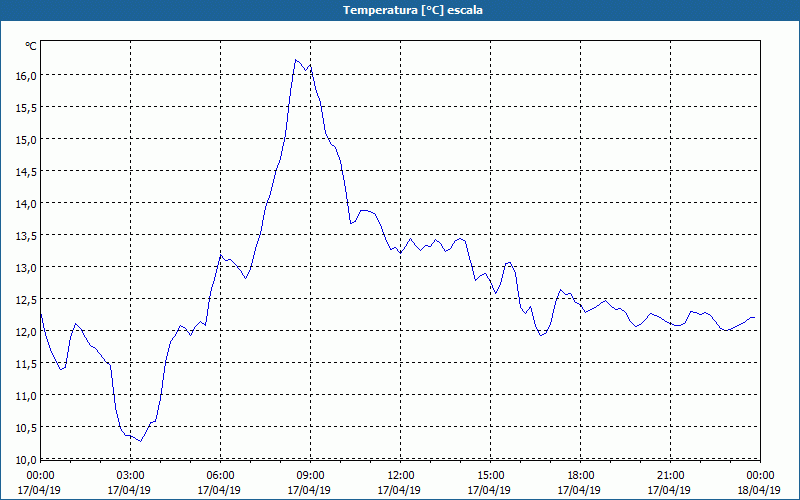Pick the 10,5 temperature value
Screen dimensions: 800x500
tap(27, 428)
